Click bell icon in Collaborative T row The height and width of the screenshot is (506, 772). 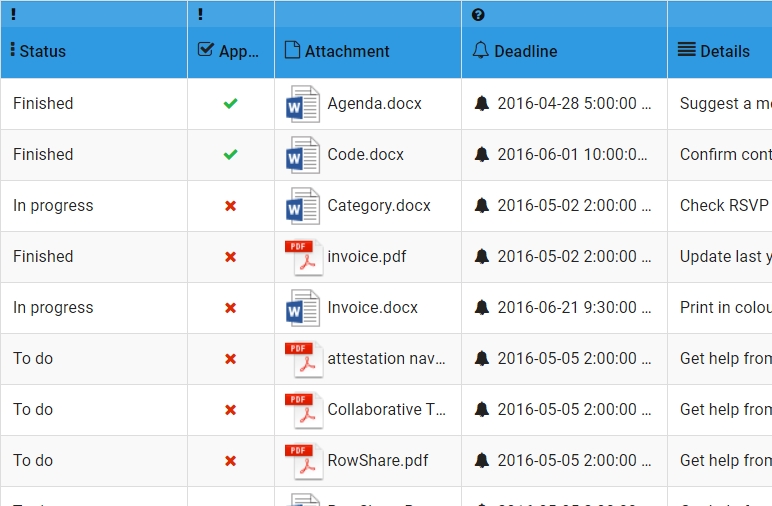tap(482, 409)
